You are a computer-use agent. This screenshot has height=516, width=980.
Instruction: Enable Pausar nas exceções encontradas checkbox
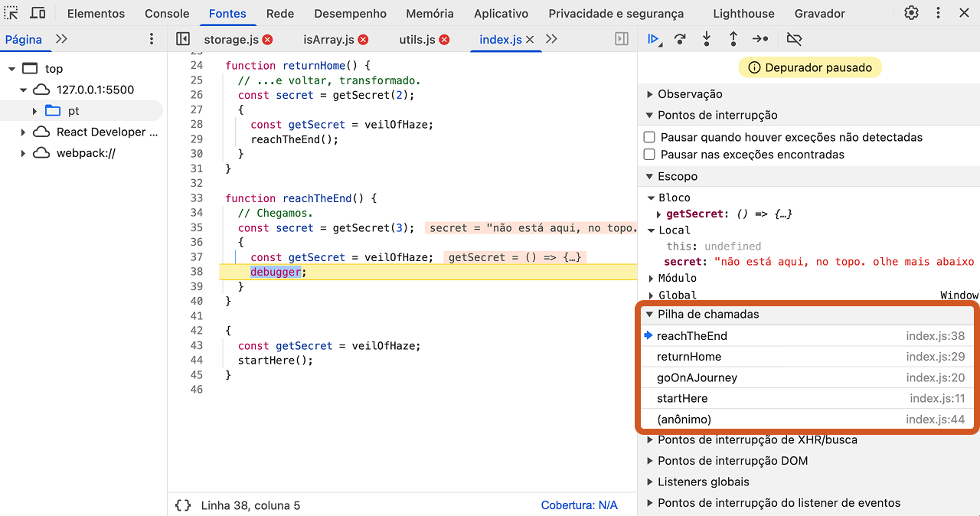(649, 154)
